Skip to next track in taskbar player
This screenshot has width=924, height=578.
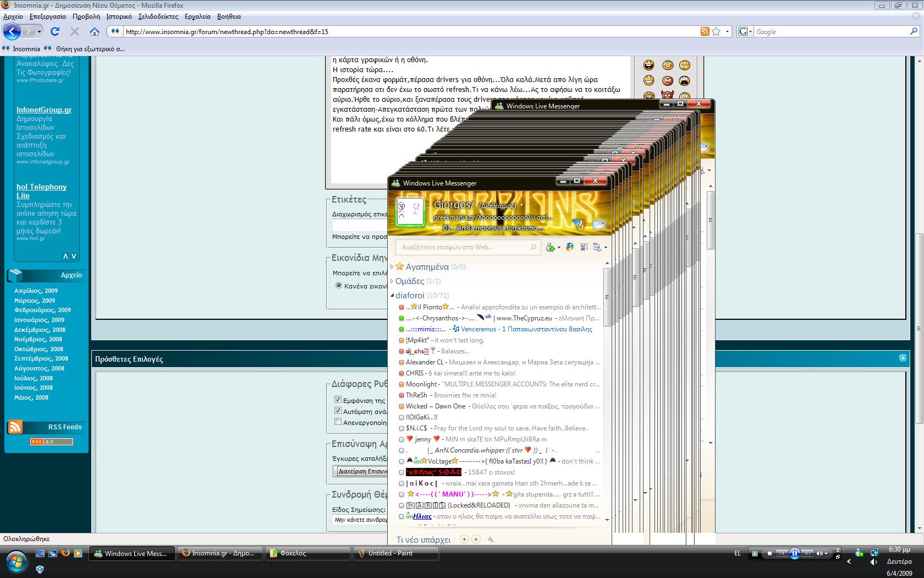(x=808, y=553)
